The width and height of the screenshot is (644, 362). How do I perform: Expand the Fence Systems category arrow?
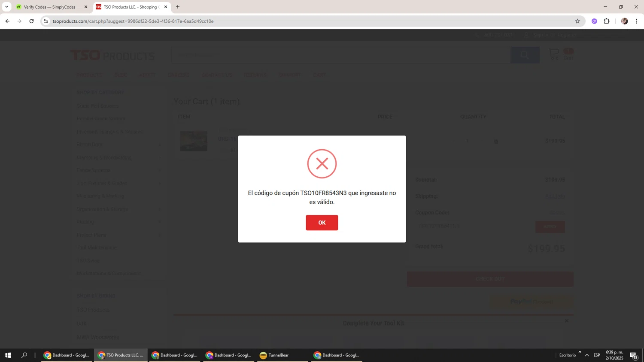(160, 170)
